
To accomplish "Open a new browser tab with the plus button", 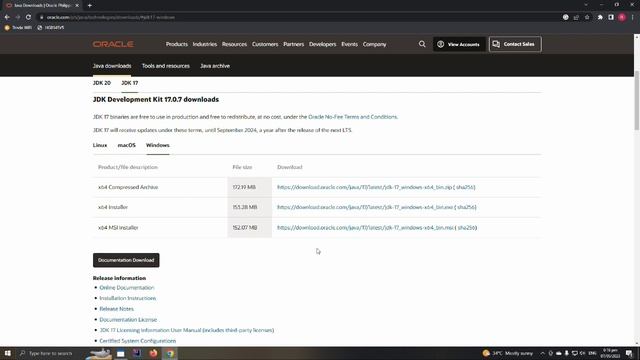I will [89, 5].
